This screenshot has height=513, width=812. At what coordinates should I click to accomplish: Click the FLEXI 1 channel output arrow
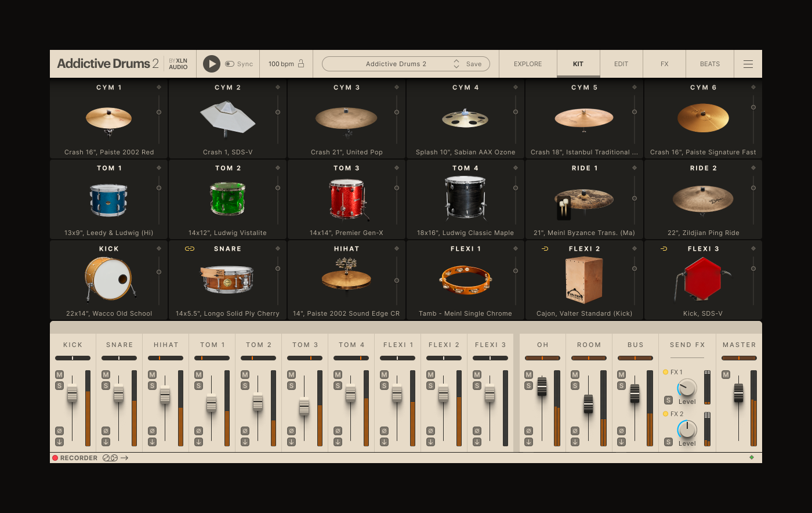pos(384,442)
